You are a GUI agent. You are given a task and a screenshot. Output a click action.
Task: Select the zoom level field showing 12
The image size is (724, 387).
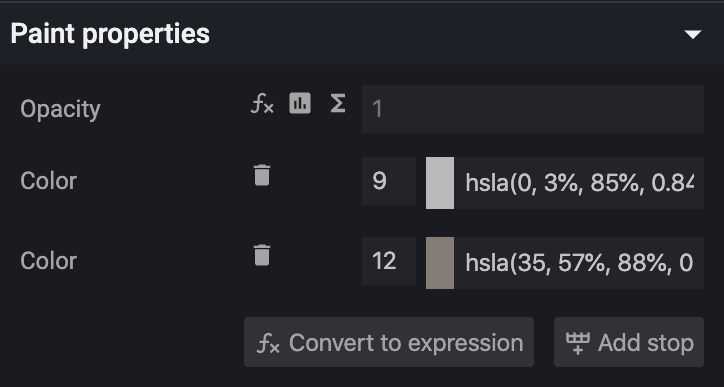(x=389, y=261)
